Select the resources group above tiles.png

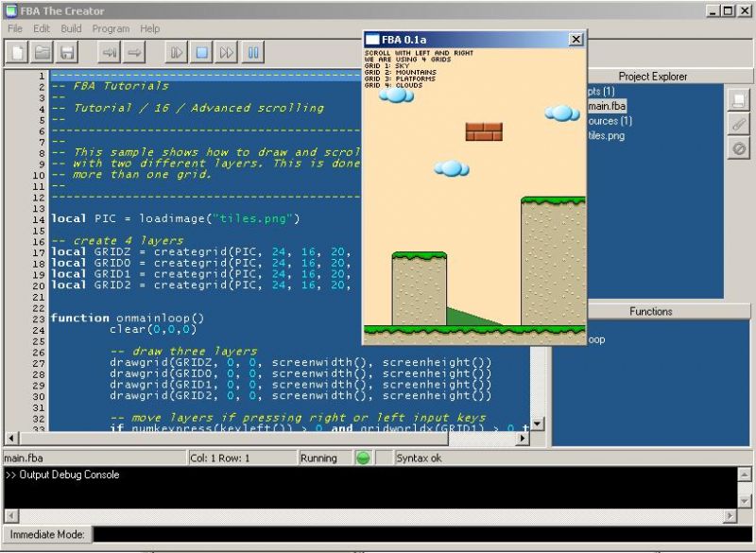610,121
